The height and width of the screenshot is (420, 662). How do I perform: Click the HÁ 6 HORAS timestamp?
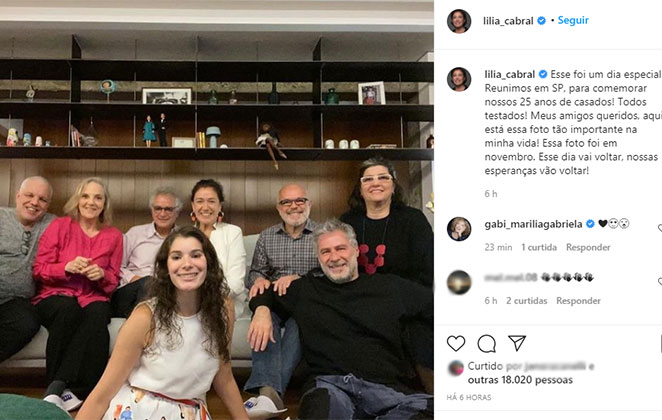(469, 397)
